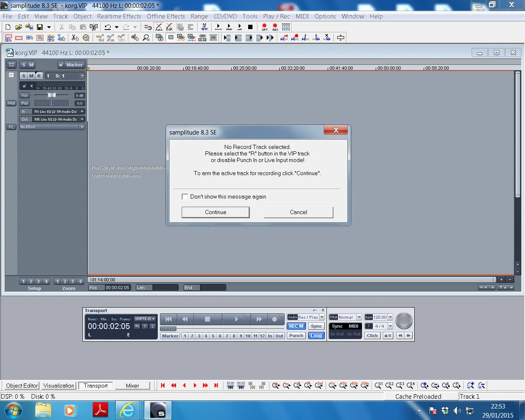The image size is (525, 420).
Task: Select the zoom magnifier mouse mode icon
Action: [146, 38]
